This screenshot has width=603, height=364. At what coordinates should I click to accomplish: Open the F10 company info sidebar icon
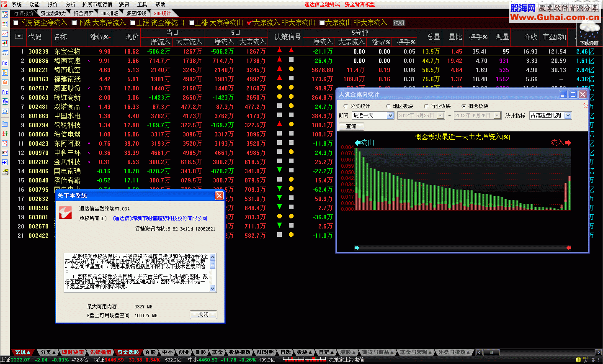5,63
